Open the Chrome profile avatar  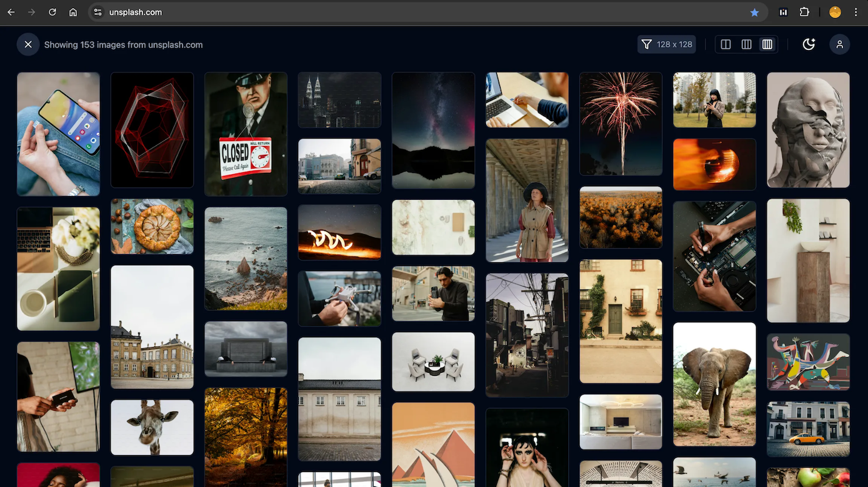[x=835, y=12]
